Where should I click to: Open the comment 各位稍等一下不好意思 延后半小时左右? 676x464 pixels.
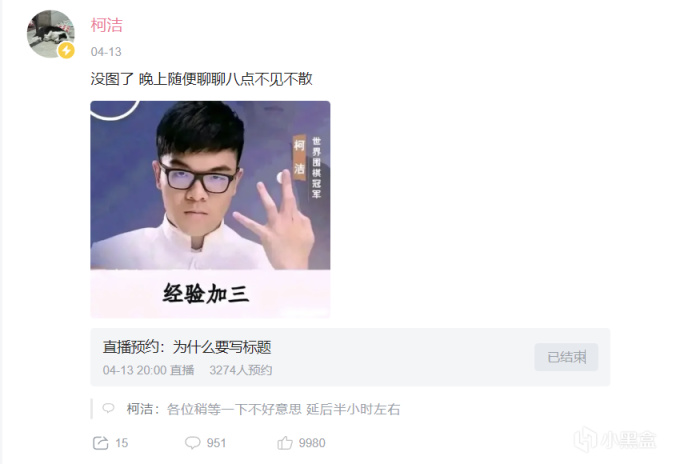[284, 409]
